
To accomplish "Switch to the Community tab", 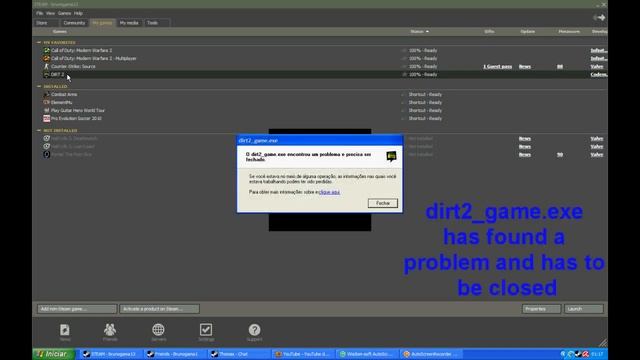I will (x=74, y=23).
